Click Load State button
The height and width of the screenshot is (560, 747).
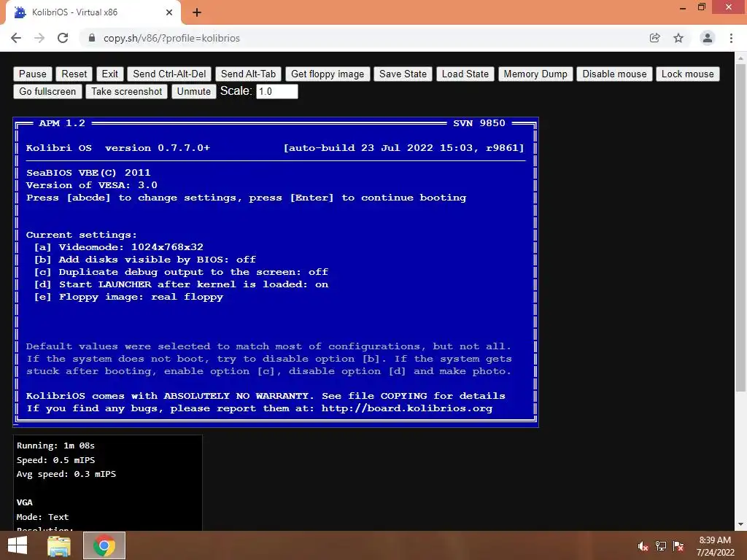[465, 74]
